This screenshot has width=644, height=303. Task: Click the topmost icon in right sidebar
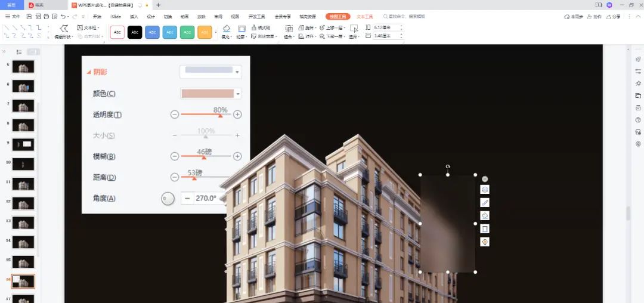tap(638, 59)
